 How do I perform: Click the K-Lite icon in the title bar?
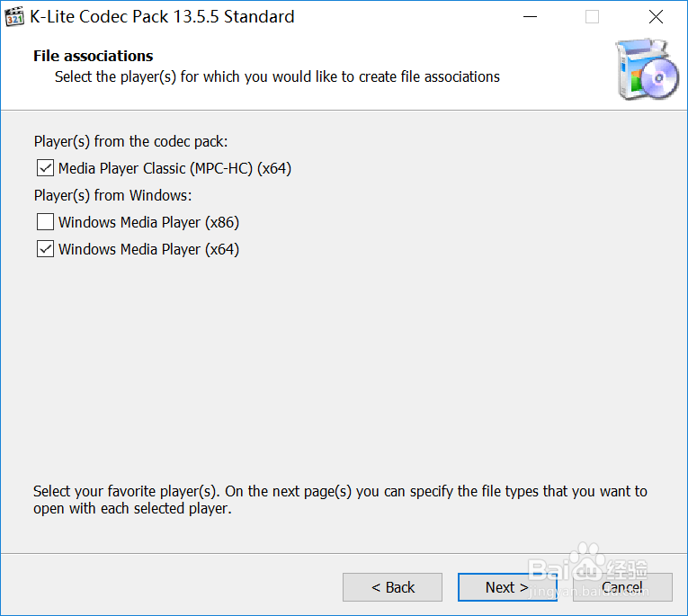point(15,16)
